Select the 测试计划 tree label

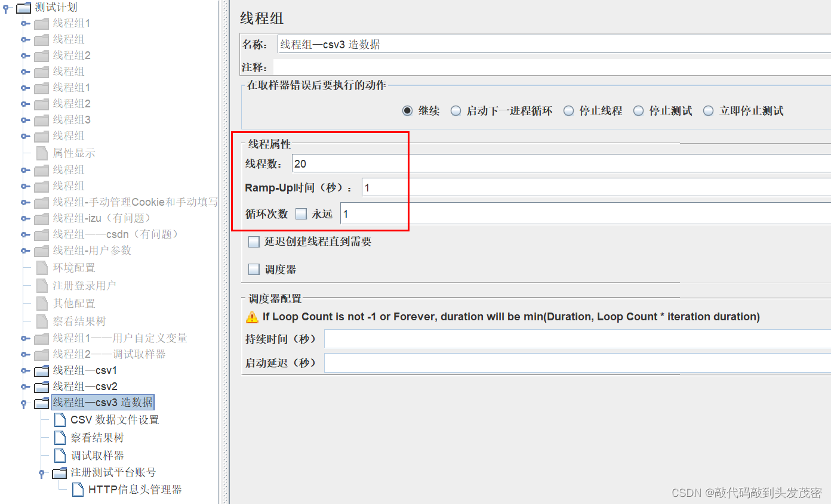pos(56,7)
